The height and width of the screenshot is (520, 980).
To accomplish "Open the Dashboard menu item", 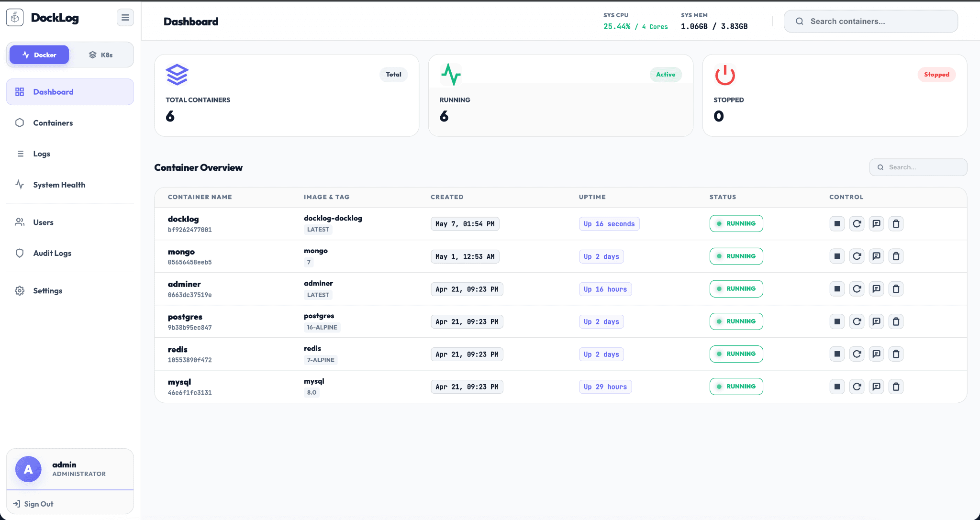I will (x=70, y=92).
